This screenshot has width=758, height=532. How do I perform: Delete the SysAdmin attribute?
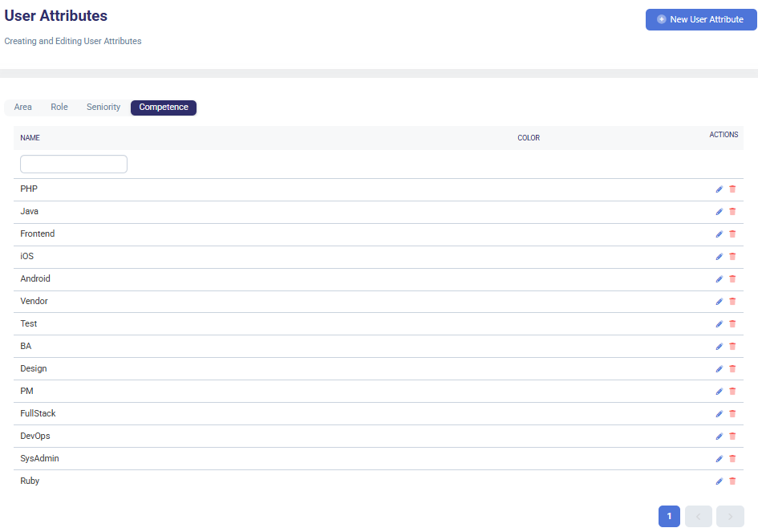732,459
